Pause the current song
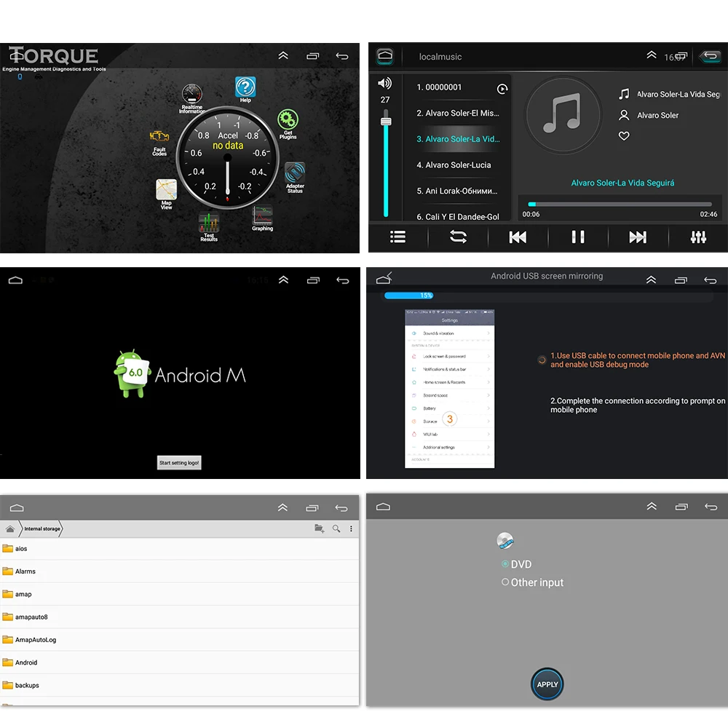The image size is (728, 728). point(578,237)
